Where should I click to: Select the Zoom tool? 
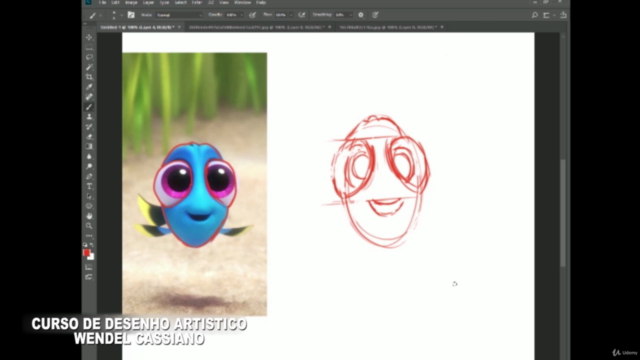point(89,226)
